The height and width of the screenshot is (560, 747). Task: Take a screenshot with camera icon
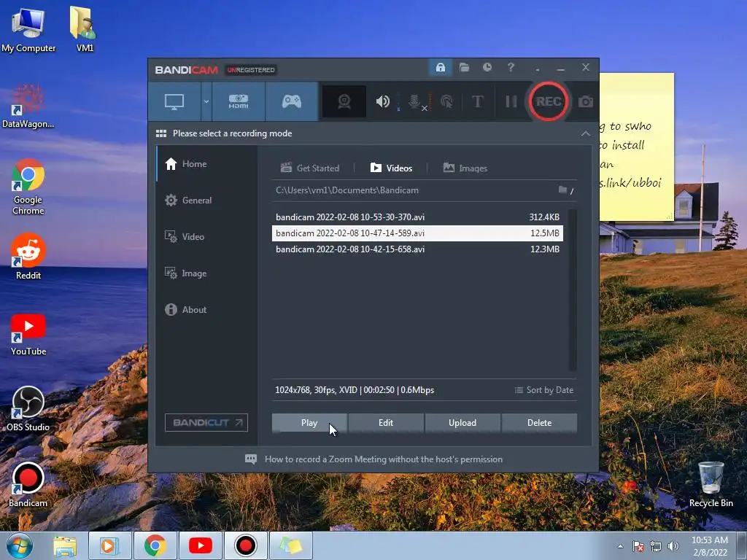pyautogui.click(x=586, y=101)
